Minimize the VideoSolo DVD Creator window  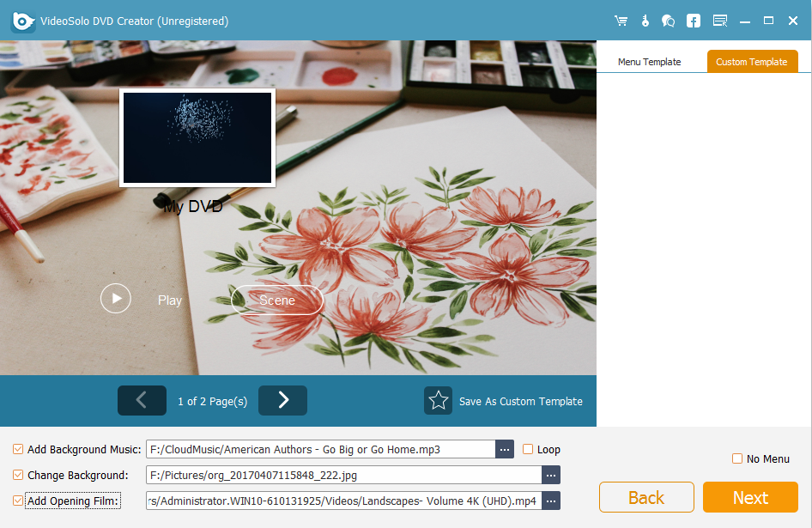[x=745, y=21]
